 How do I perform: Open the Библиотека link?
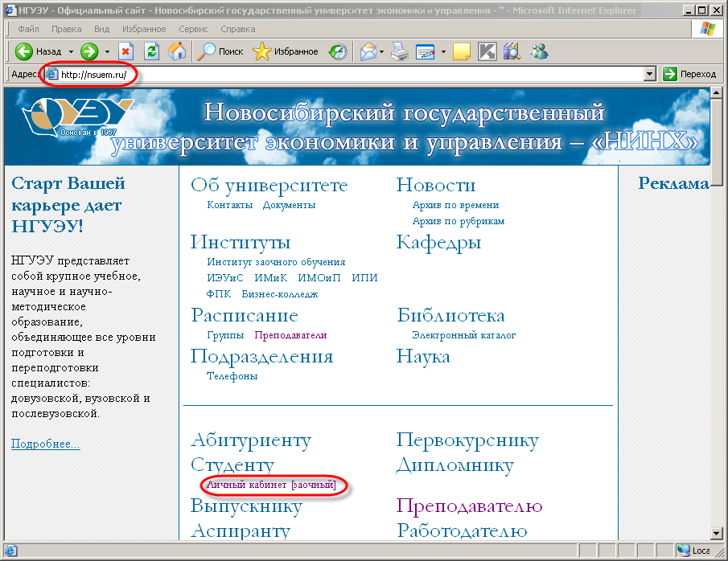[x=450, y=316]
